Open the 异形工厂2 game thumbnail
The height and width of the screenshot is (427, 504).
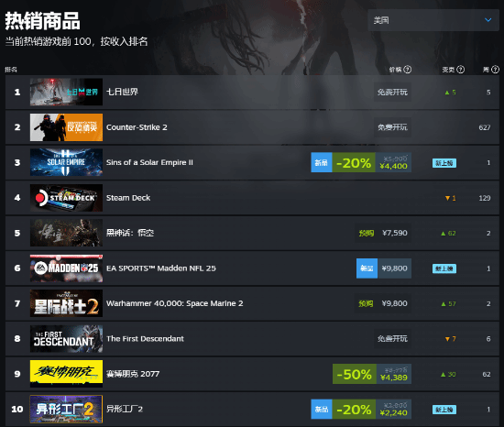point(66,409)
